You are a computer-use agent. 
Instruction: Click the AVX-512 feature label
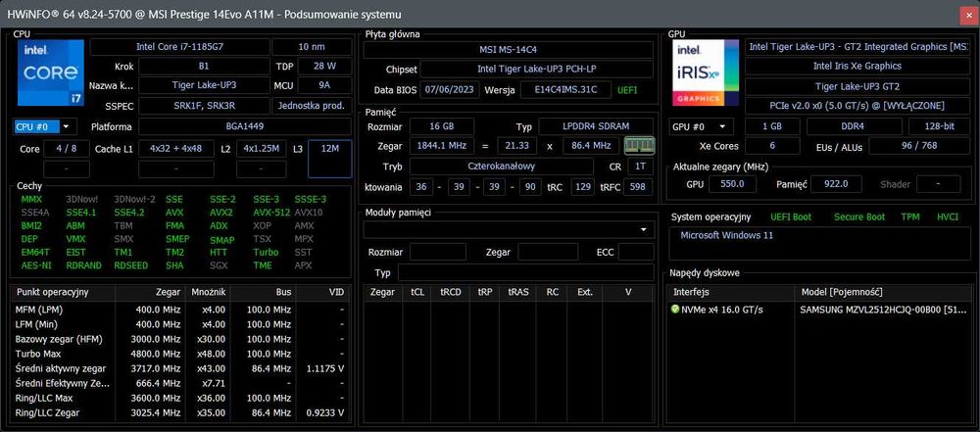tap(271, 212)
